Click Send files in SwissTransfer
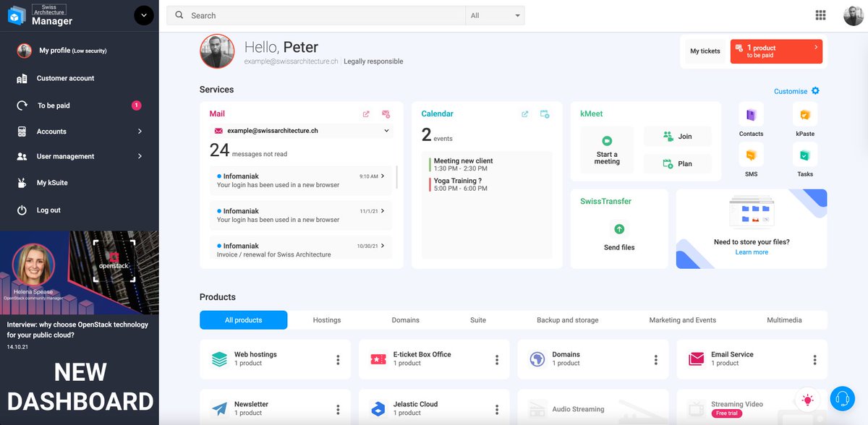This screenshot has height=425, width=868. (619, 237)
